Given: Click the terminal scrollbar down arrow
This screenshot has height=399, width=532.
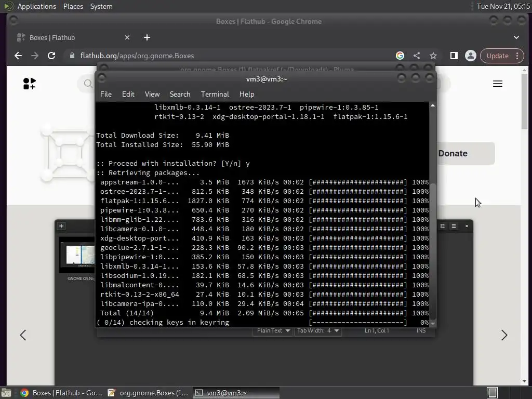Looking at the screenshot, I should click(433, 324).
